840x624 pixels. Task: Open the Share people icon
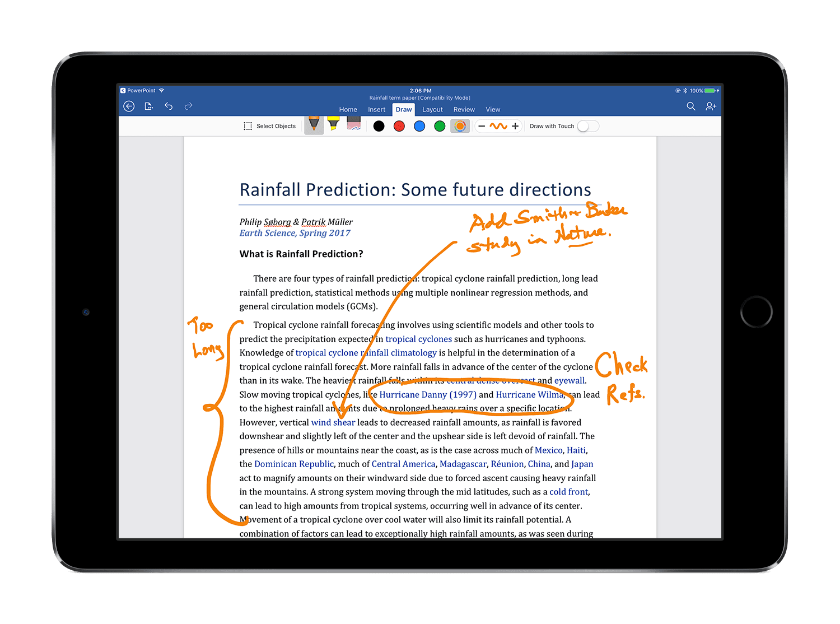click(x=711, y=106)
